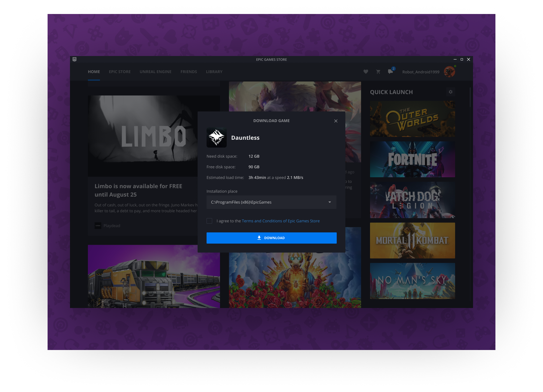This screenshot has width=543, height=392.
Task: Go to the Friends tab
Action: point(189,72)
